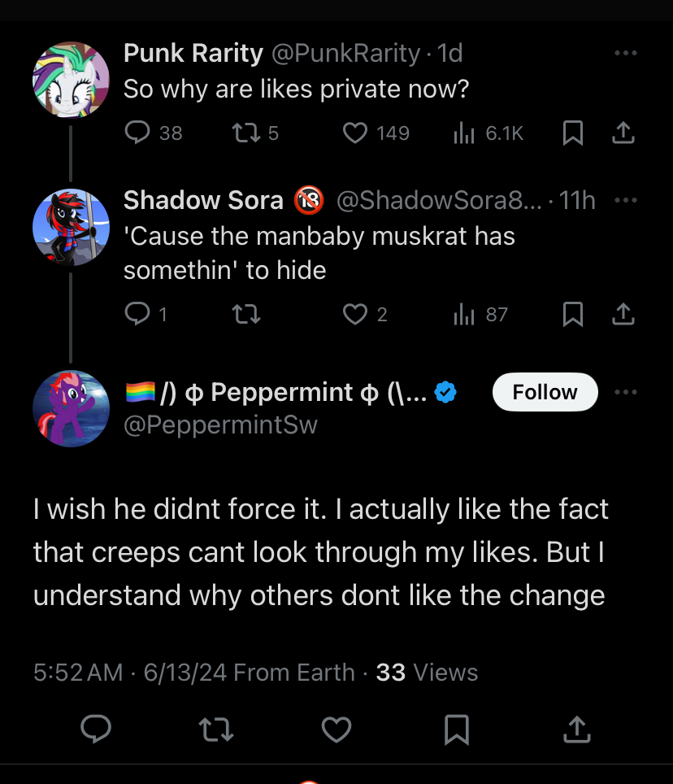Follow the Peppermint account
The width and height of the screenshot is (673, 784).
pos(545,392)
